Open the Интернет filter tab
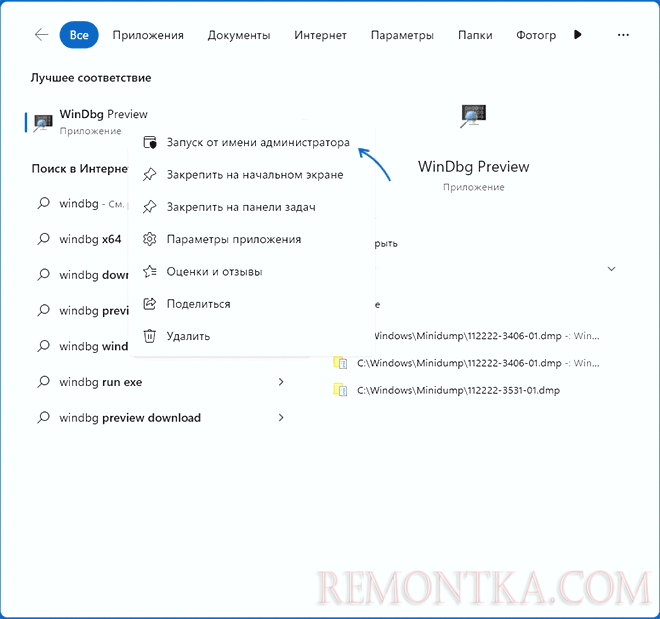 [320, 35]
